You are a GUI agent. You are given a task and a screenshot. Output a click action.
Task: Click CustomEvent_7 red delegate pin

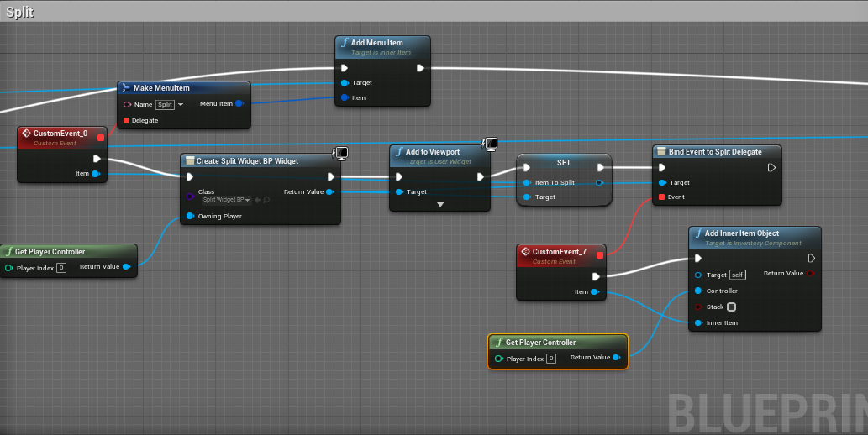point(600,255)
